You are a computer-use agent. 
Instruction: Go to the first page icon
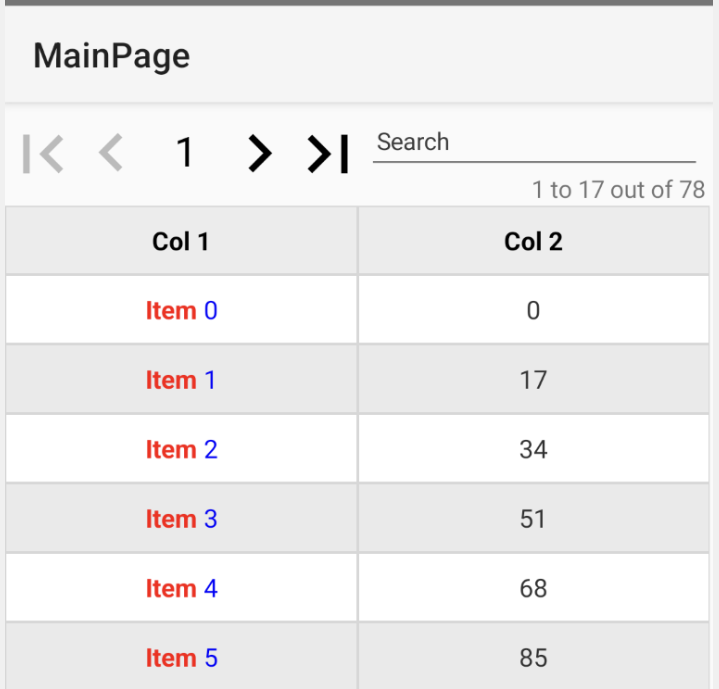pyautogui.click(x=43, y=153)
